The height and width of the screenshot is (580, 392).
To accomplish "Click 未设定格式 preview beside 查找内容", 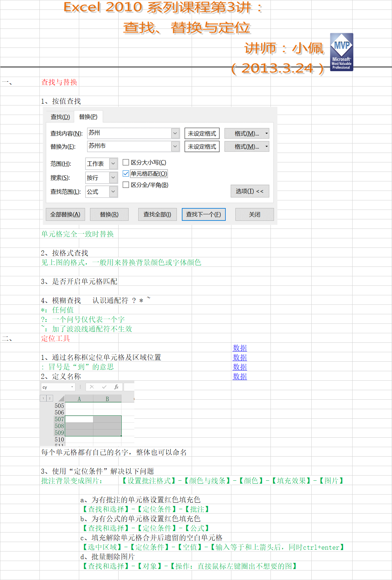I will coord(202,134).
